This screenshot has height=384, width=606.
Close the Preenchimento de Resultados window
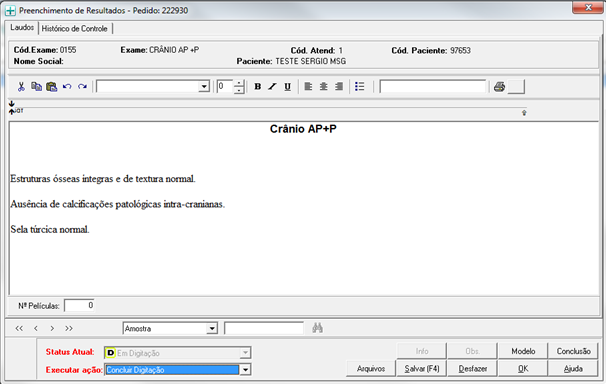tap(587, 8)
